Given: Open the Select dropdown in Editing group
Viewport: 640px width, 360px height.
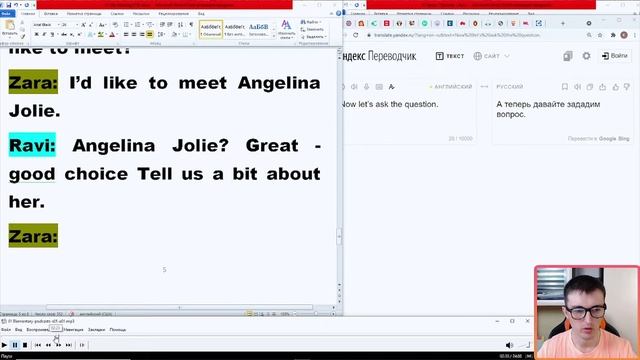Looking at the screenshot, I should click(x=313, y=37).
